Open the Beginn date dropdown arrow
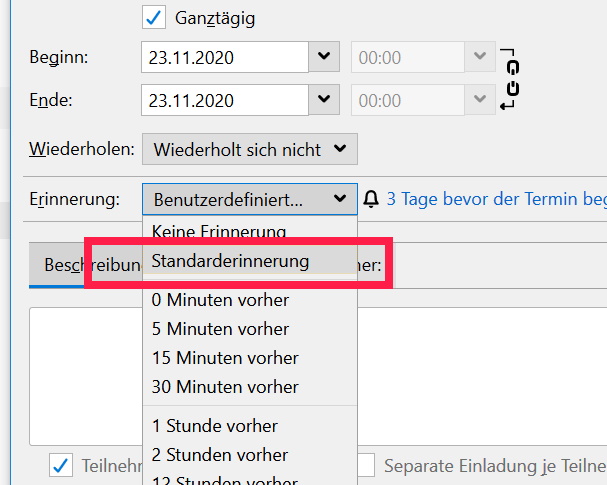 pos(324,57)
